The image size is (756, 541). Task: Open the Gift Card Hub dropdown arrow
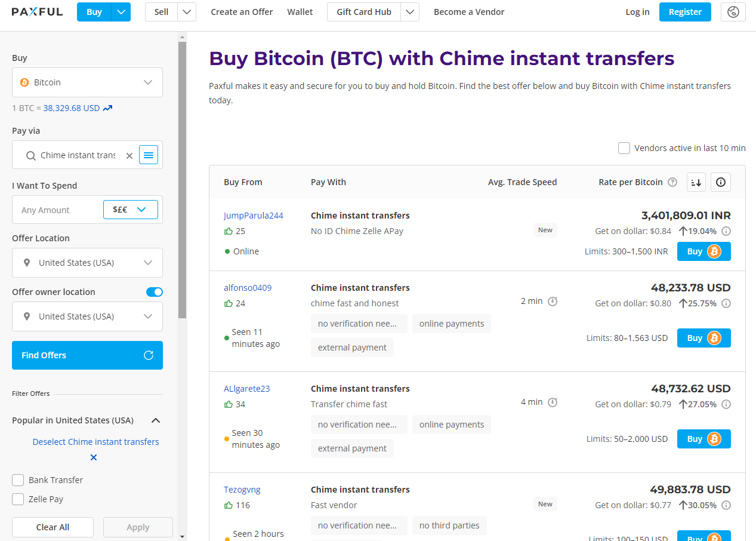(410, 12)
